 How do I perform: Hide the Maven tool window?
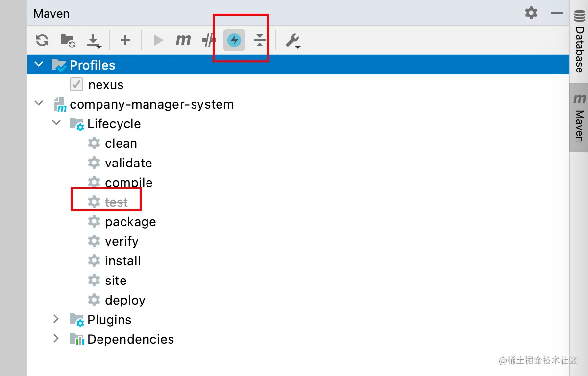click(556, 13)
